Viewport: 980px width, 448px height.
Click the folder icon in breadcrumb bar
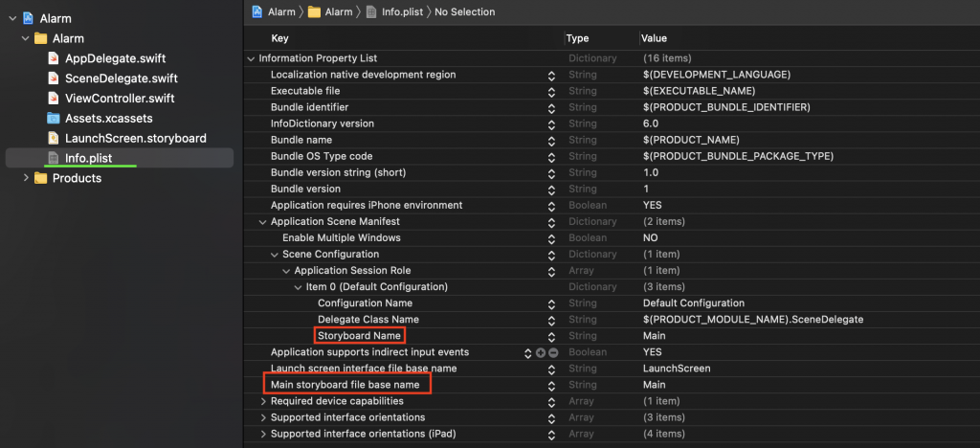point(314,11)
